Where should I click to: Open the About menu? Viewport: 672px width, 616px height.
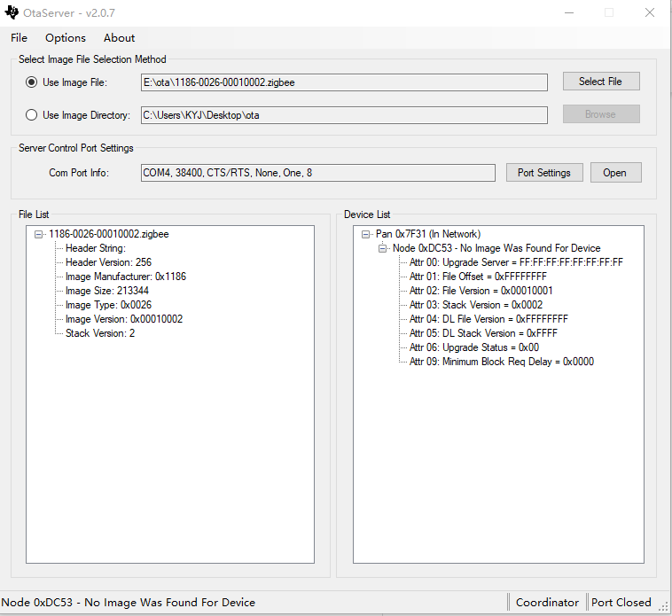pos(119,38)
